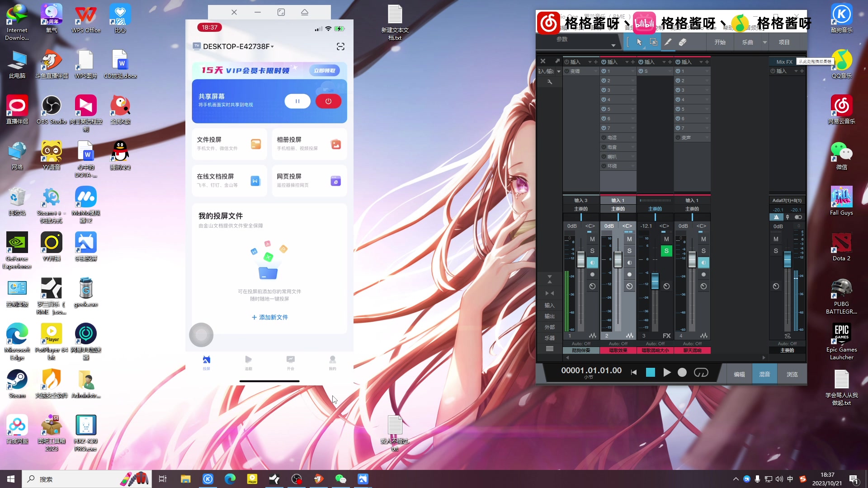Enable the 变声 plug-in power button
Screen dimensions: 868x488
click(678, 137)
